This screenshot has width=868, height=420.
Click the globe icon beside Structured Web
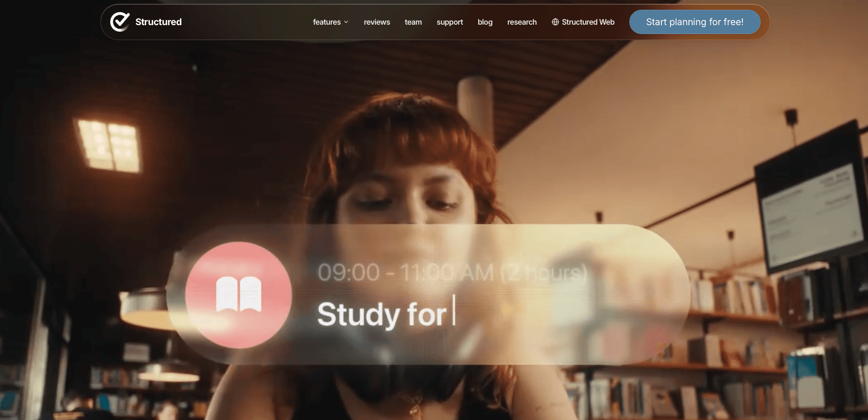tap(555, 22)
